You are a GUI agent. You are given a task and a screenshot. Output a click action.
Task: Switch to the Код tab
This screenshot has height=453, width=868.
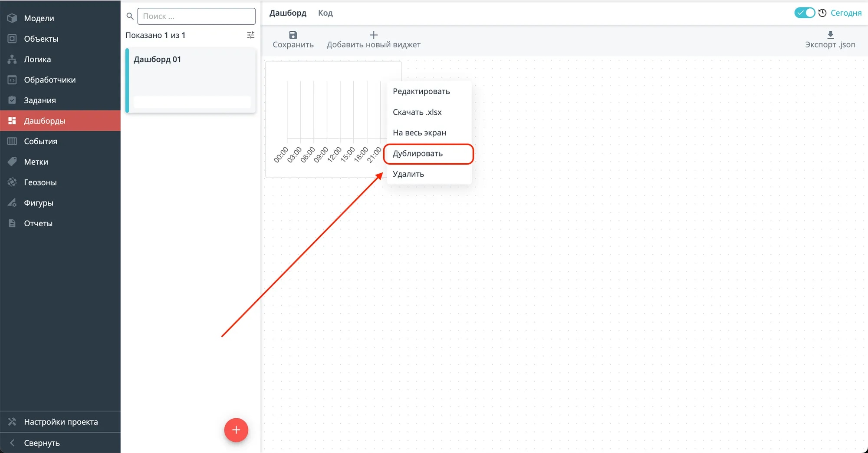click(x=325, y=13)
